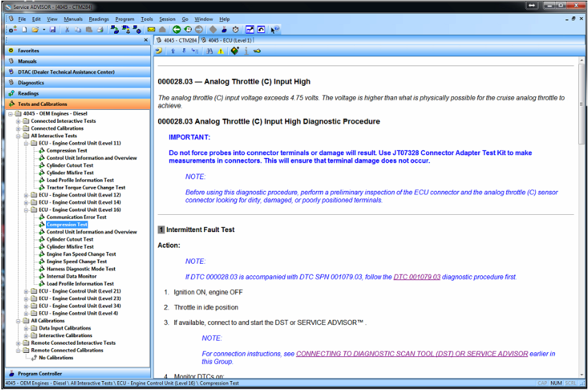Click the Home toolbar icon
Screen dimensions: 588x390
[162, 30]
